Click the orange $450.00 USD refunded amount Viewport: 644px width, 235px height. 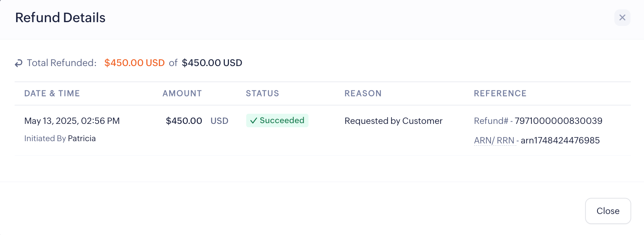pyautogui.click(x=134, y=63)
